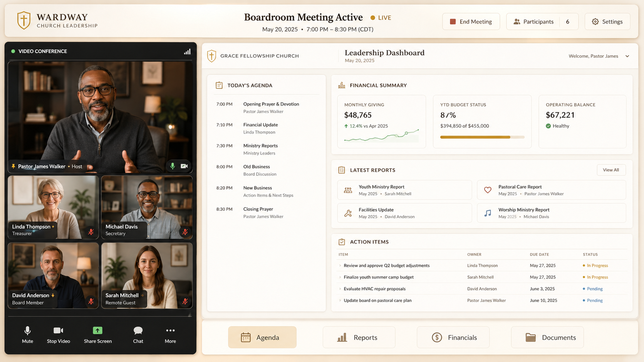
Task: Open the Pastoral Care Report card
Action: (552, 190)
